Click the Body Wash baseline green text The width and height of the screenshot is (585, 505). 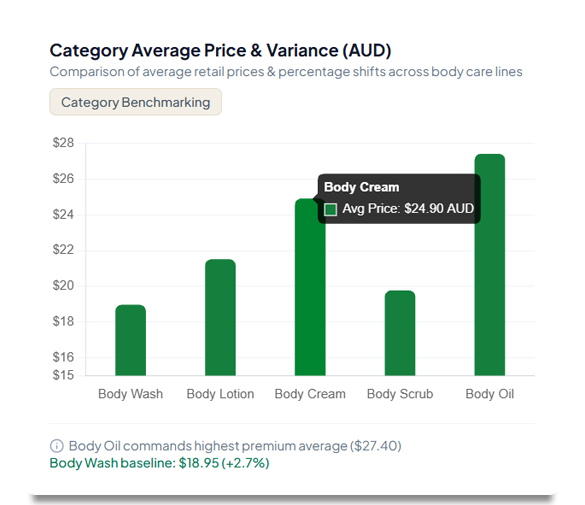159,463
